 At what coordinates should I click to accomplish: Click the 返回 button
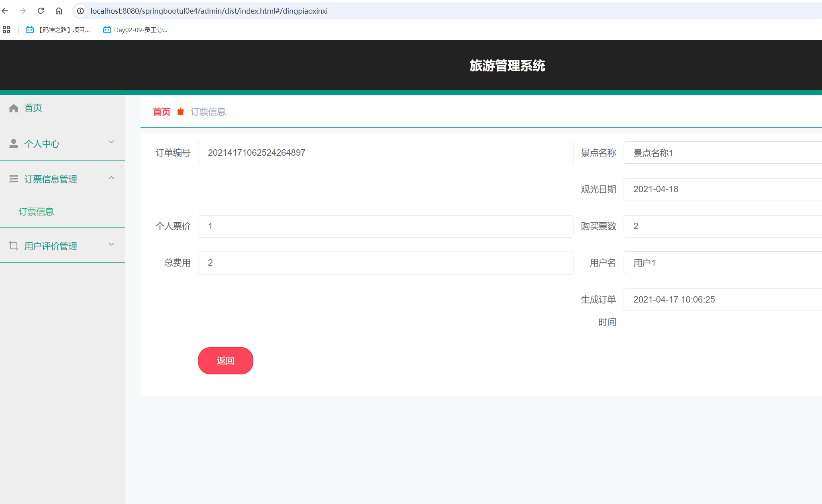[225, 360]
